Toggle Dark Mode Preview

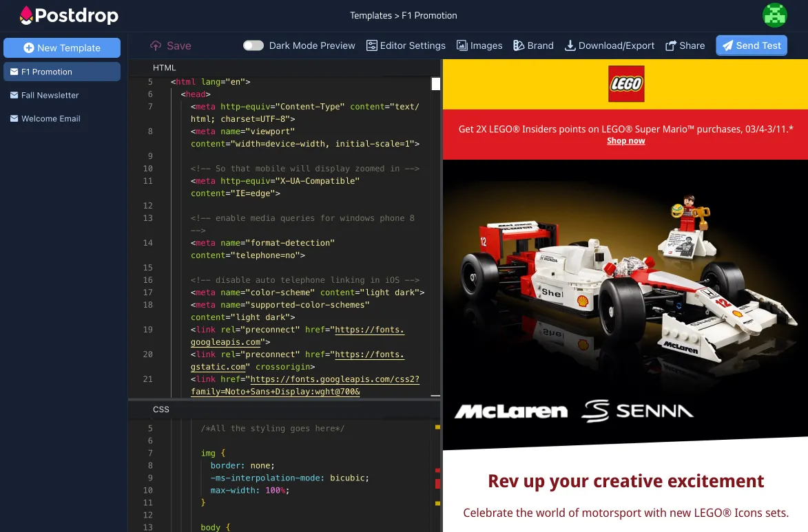tap(253, 45)
